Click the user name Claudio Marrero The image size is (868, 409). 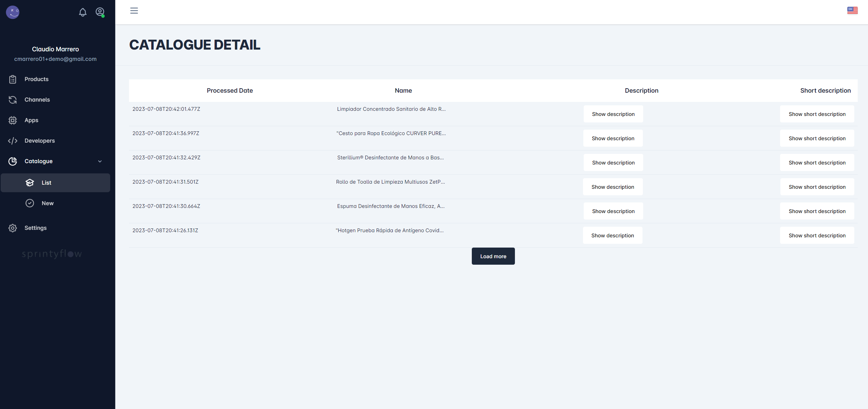pyautogui.click(x=55, y=49)
